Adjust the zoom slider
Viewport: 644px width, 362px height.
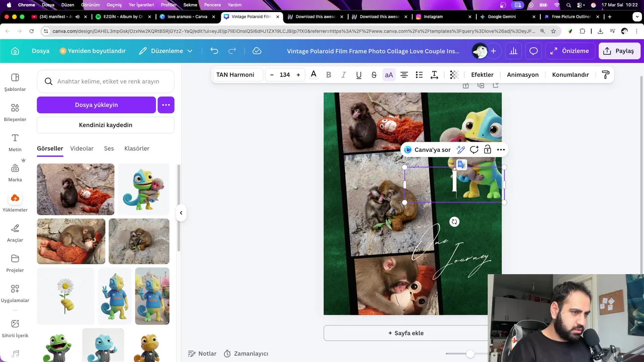point(470,353)
